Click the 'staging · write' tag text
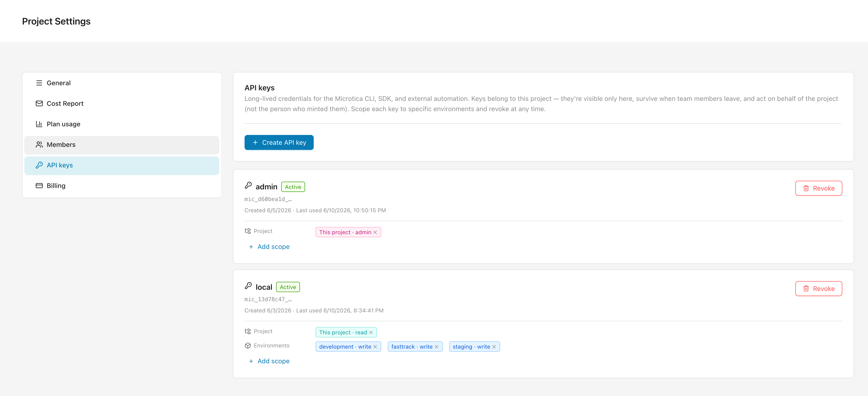Image resolution: width=868 pixels, height=396 pixels. [471, 347]
